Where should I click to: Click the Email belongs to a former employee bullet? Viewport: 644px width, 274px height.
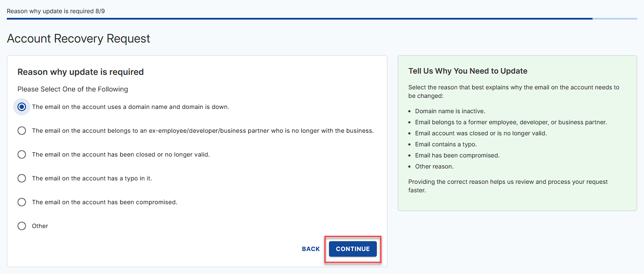(x=511, y=122)
